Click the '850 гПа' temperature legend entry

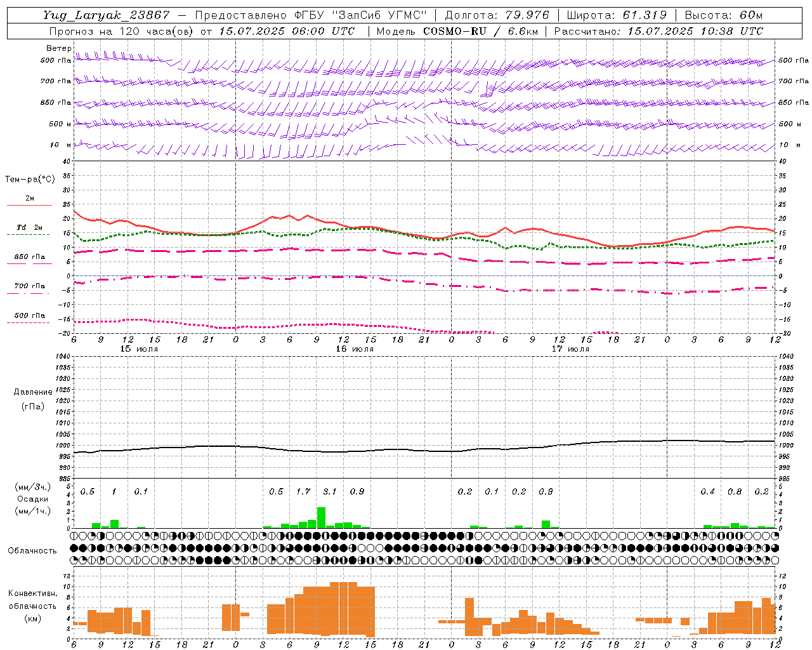(29, 257)
